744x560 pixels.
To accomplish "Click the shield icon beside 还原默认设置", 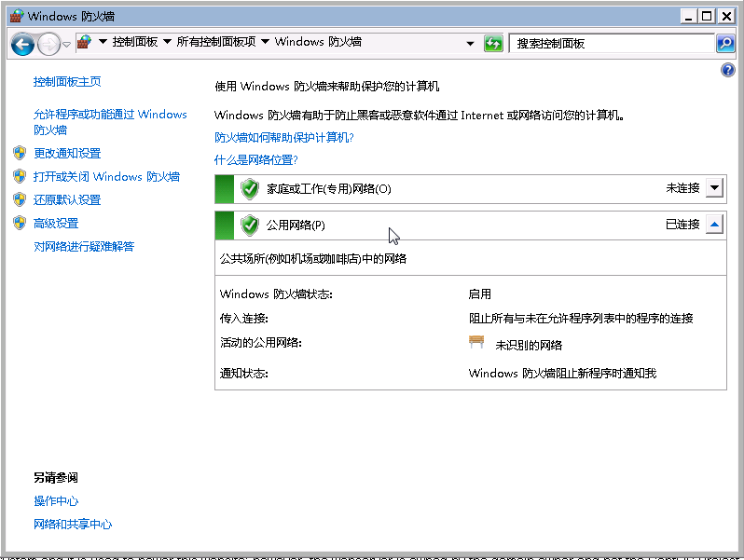I will tap(20, 199).
